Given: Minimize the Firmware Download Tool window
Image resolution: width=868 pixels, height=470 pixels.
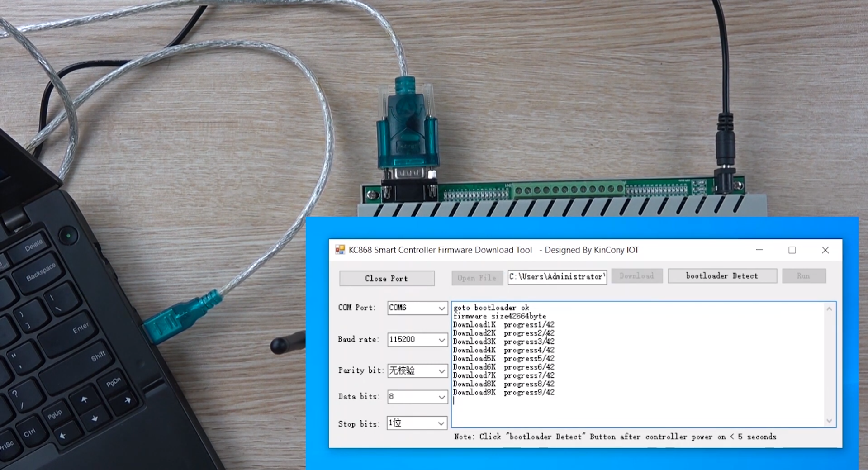Looking at the screenshot, I should 759,250.
